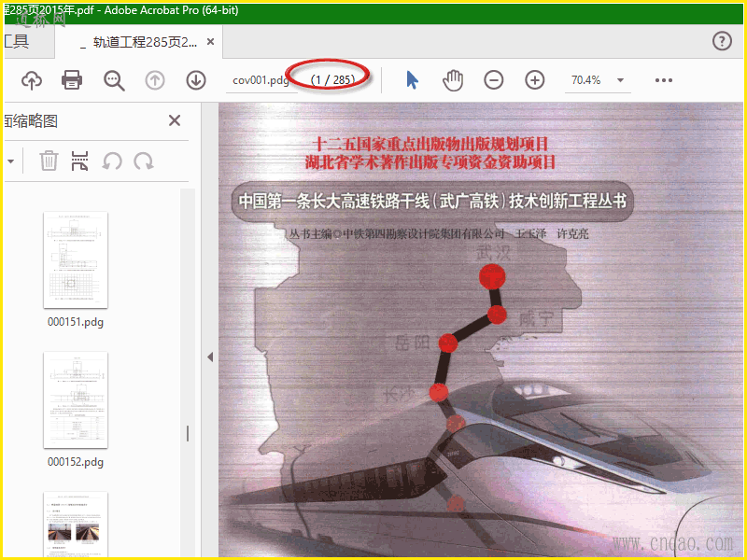747x560 pixels.
Task: Open thumbnail panel options dropdown arrow
Action: (10, 161)
